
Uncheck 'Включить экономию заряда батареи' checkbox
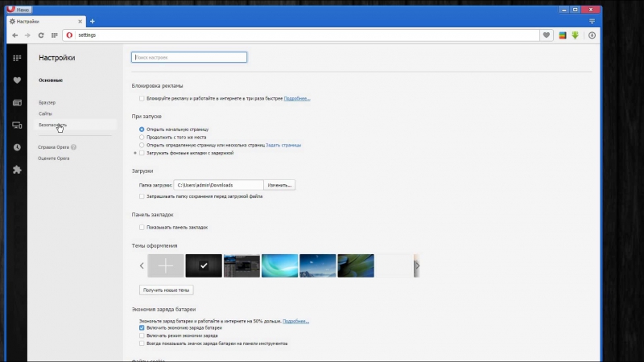point(142,328)
